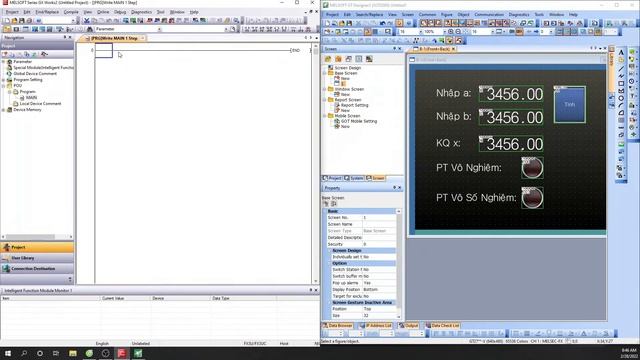Toggle pin on Property panel
The height and width of the screenshot is (360, 640).
[394, 188]
